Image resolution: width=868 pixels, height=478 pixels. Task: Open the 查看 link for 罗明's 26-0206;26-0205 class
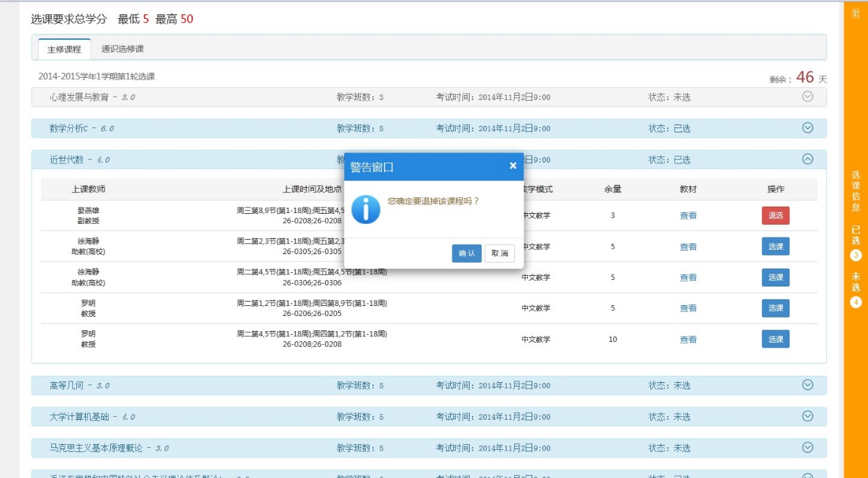tap(688, 308)
